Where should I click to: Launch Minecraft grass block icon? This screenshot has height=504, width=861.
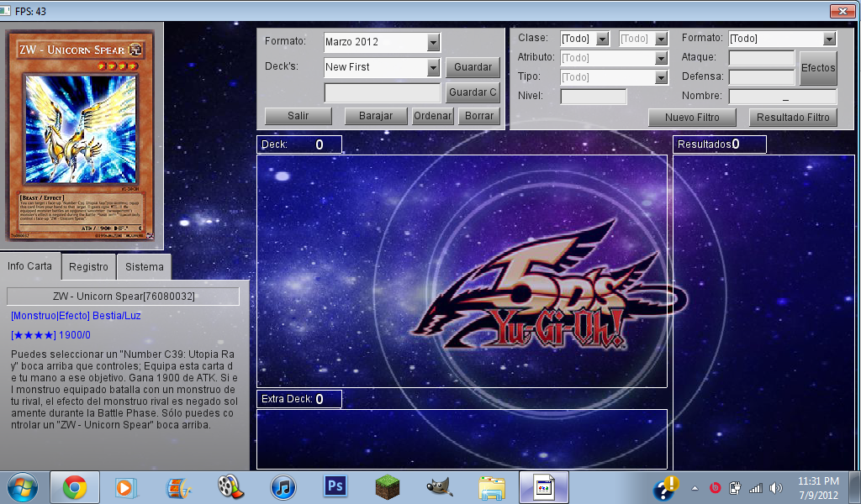pos(388,487)
